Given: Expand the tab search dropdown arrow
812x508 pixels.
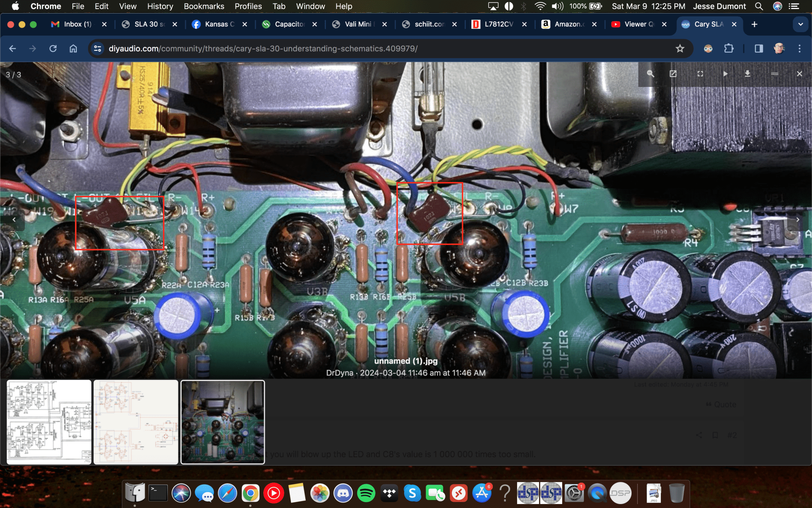Looking at the screenshot, I should point(801,24).
